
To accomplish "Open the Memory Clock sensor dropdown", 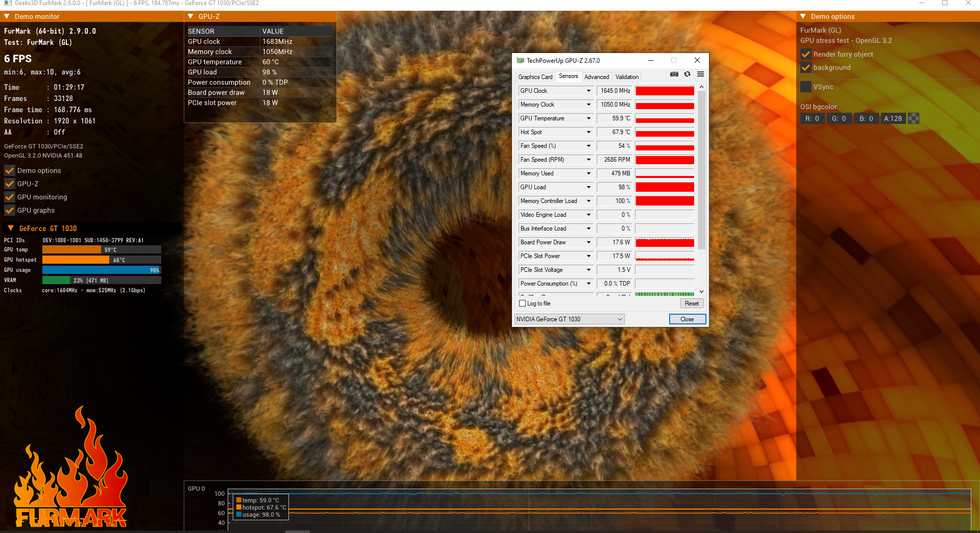I will 589,105.
